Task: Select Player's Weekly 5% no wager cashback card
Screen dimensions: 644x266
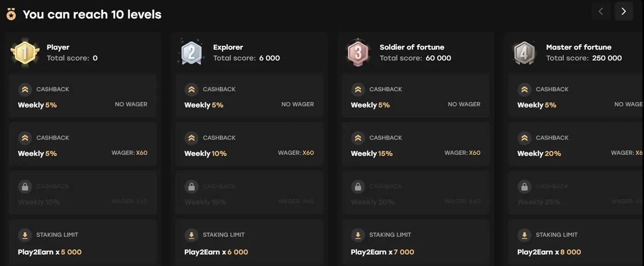Action: [83, 96]
